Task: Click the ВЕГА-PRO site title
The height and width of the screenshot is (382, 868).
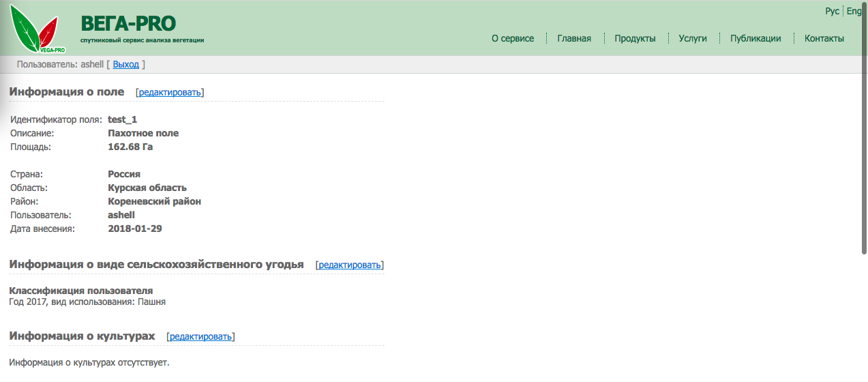Action: tap(128, 24)
